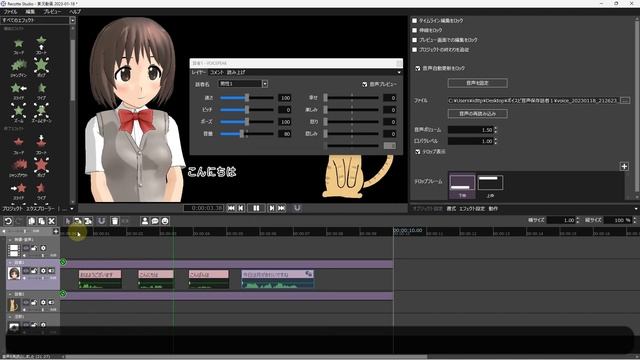Open dropdown beside プロジェクト エクスプローラー tabs
640x360 pixels.
pyautogui.click(x=72, y=209)
